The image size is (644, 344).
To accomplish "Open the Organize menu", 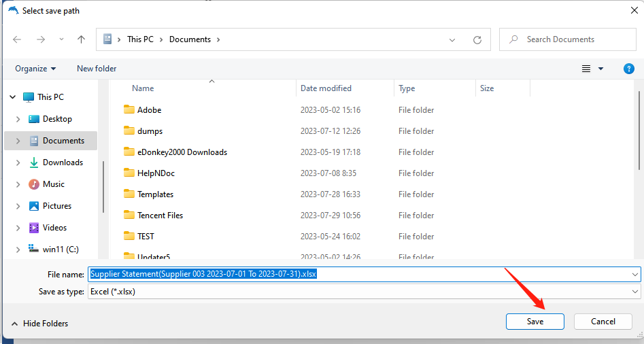I will pyautogui.click(x=35, y=69).
